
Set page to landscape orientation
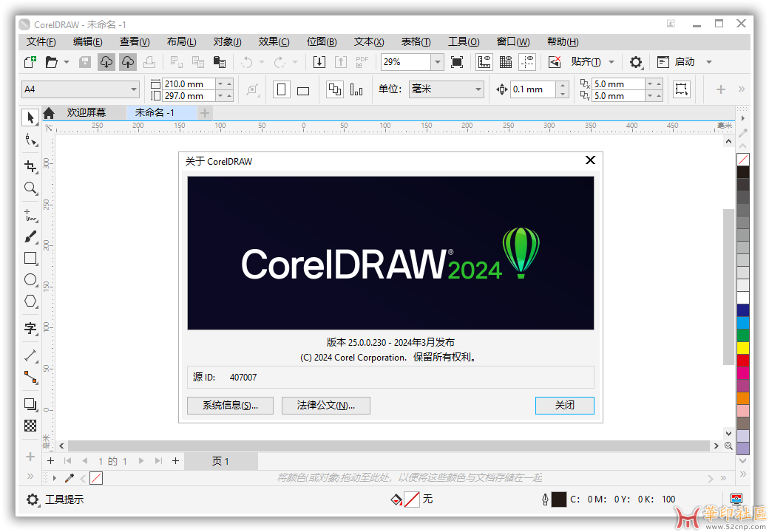click(x=303, y=90)
